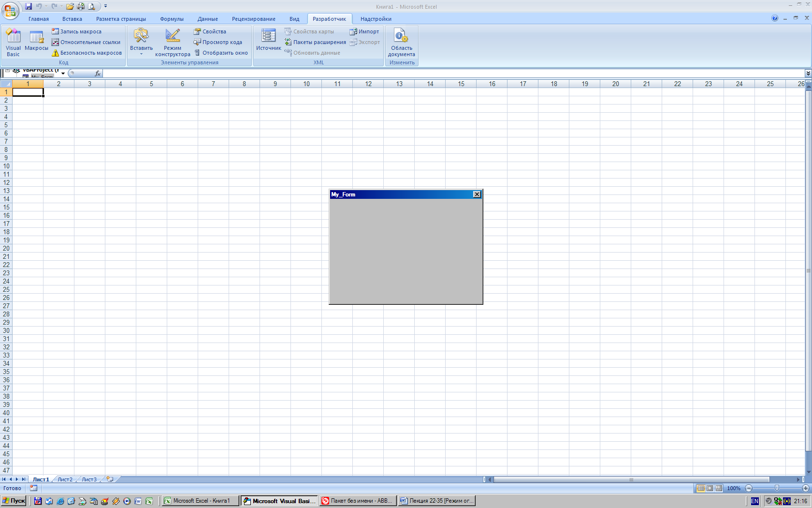Click the zoom slider handle
The image size is (812, 508).
pyautogui.click(x=777, y=488)
